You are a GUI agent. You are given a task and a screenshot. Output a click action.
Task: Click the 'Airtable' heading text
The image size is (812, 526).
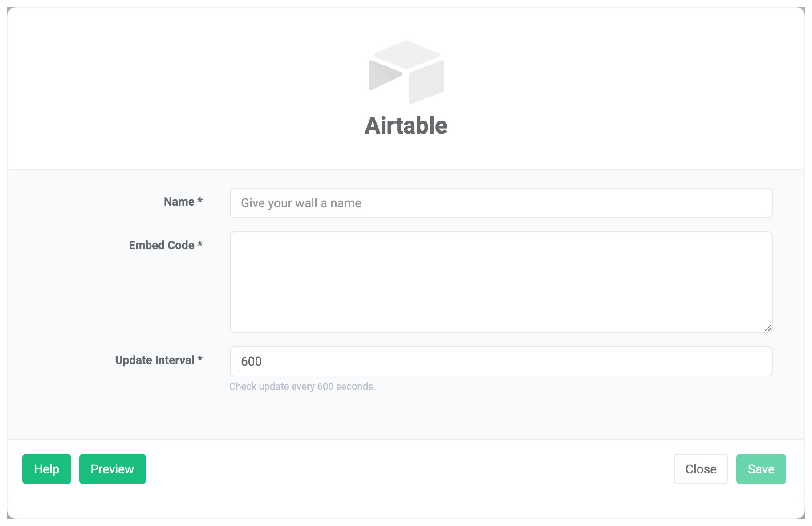pyautogui.click(x=406, y=125)
